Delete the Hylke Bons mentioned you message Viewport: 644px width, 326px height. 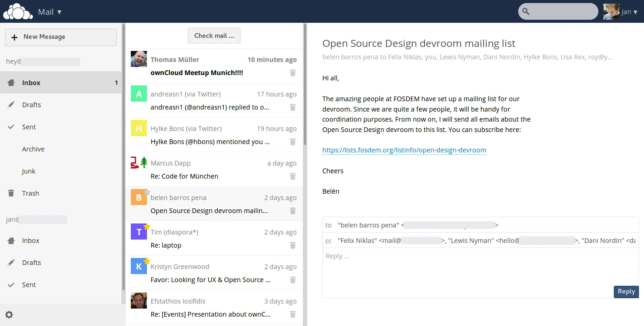coord(293,142)
